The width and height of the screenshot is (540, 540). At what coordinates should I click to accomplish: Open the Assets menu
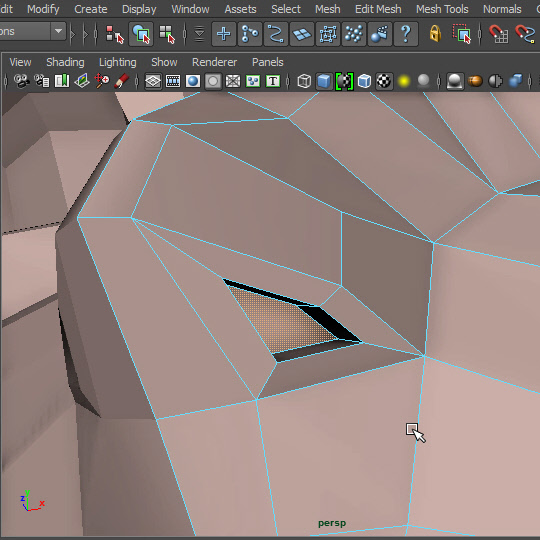[x=240, y=9]
